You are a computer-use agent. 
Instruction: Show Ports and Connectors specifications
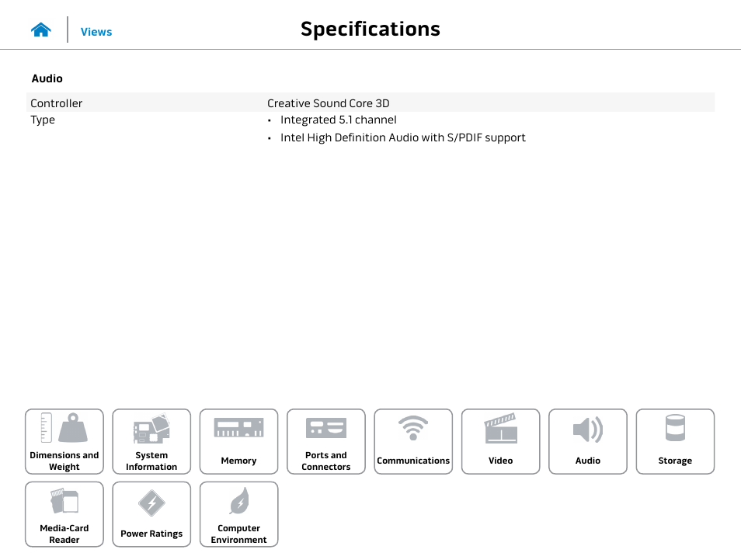tap(326, 441)
